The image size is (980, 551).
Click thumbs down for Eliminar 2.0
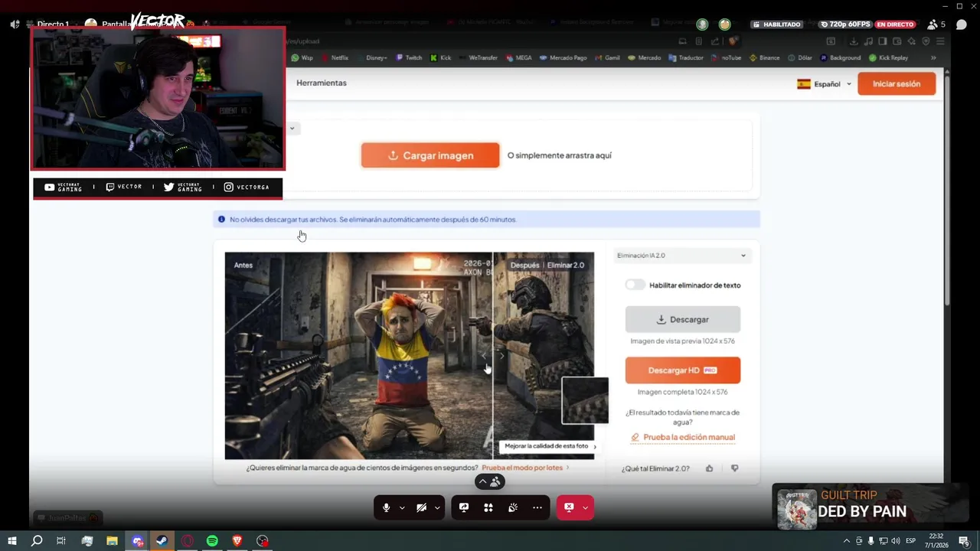[734, 468]
